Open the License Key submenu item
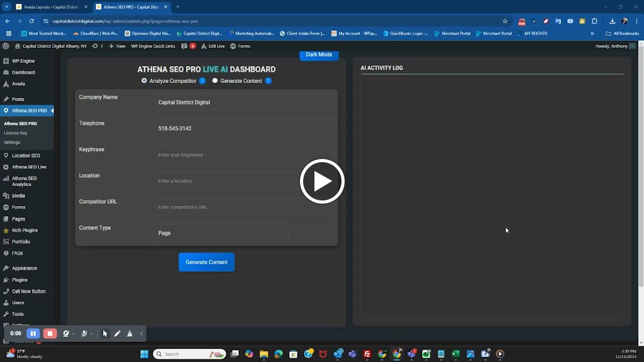Image resolution: width=644 pixels, height=362 pixels. [16, 133]
